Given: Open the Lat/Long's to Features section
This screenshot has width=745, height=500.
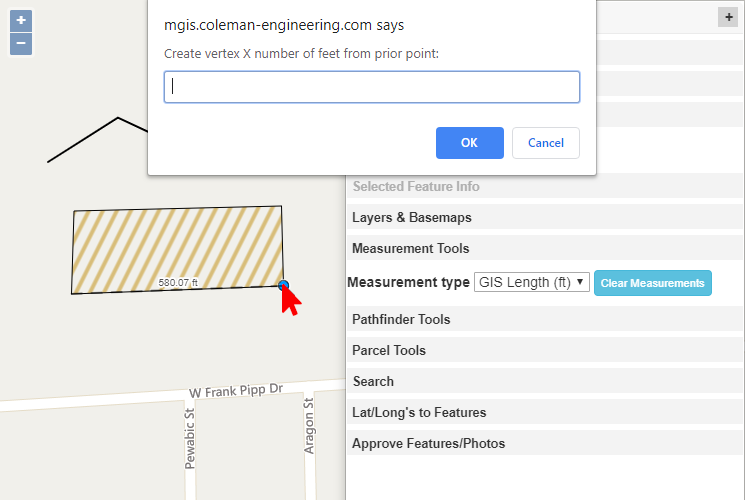Looking at the screenshot, I should pyautogui.click(x=419, y=413).
